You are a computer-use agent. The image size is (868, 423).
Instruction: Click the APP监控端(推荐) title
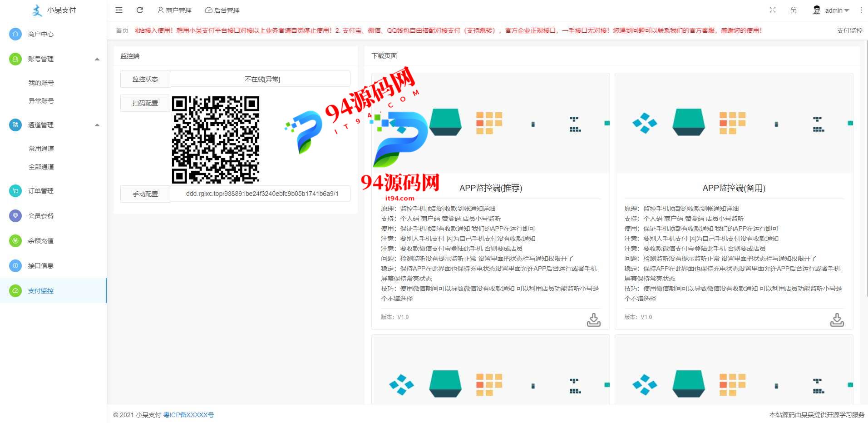pyautogui.click(x=491, y=188)
